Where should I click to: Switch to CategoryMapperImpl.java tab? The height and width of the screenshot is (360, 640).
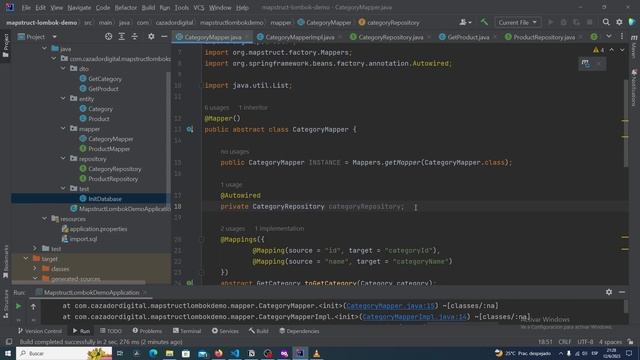[299, 37]
